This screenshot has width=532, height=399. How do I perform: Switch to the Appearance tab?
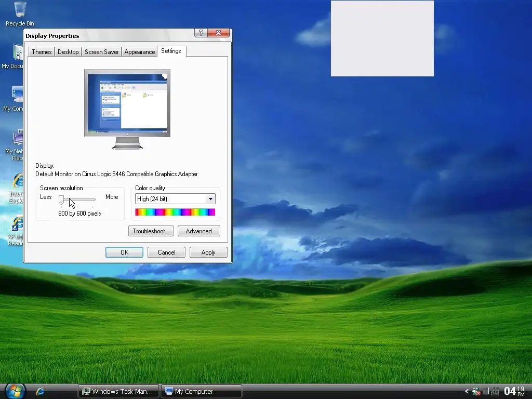139,52
